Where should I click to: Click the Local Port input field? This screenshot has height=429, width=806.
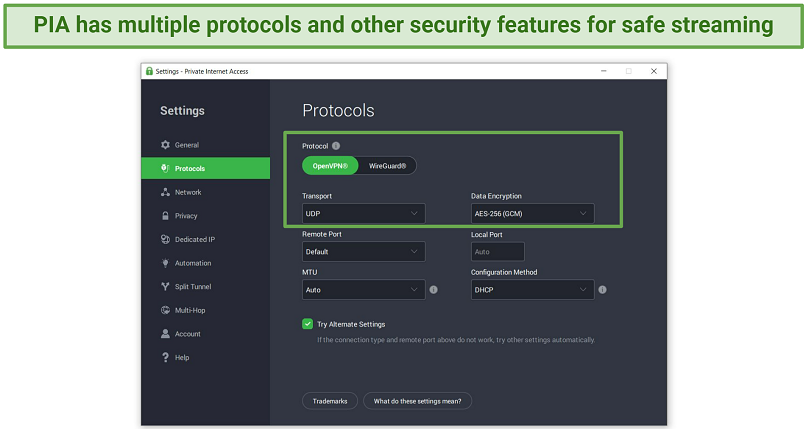[x=498, y=252]
